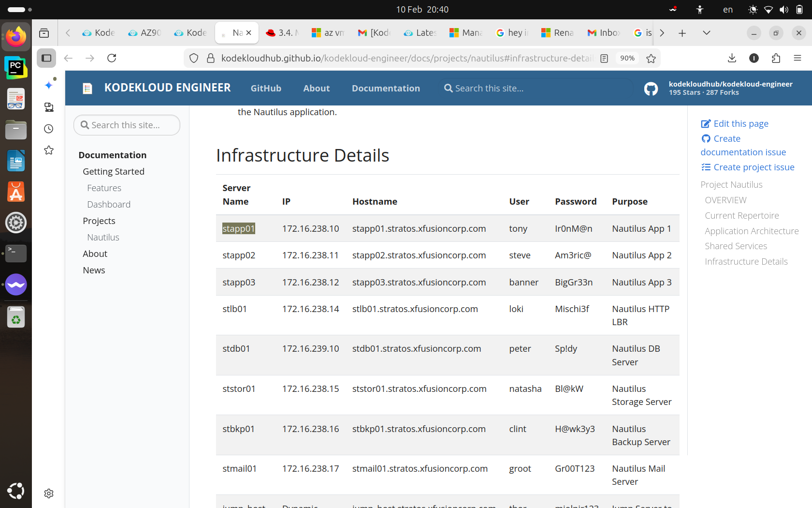This screenshot has height=508, width=812.
Task: Open synced tabs in the sidebar
Action: [49, 107]
